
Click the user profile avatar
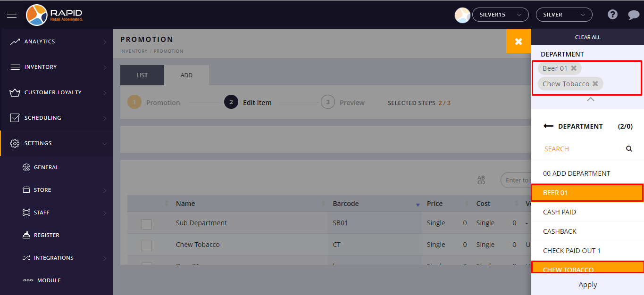(x=462, y=15)
